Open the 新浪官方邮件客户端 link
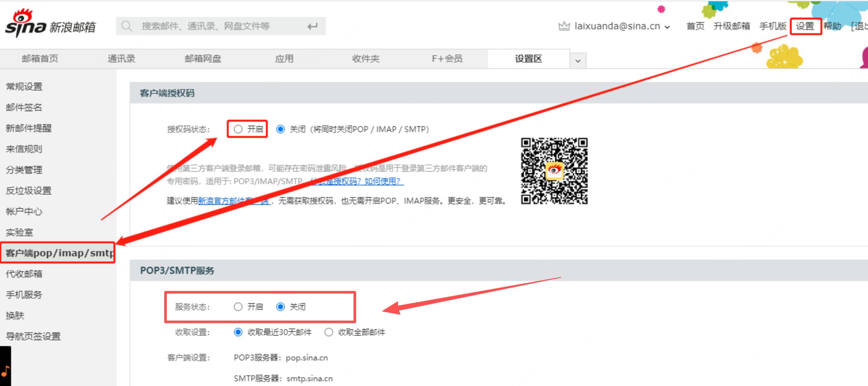This screenshot has width=868, height=386. [x=234, y=201]
